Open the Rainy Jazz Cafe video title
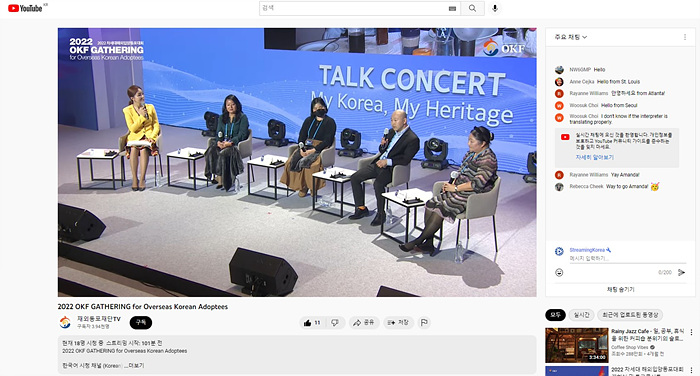This screenshot has width=700, height=376. tap(647, 335)
